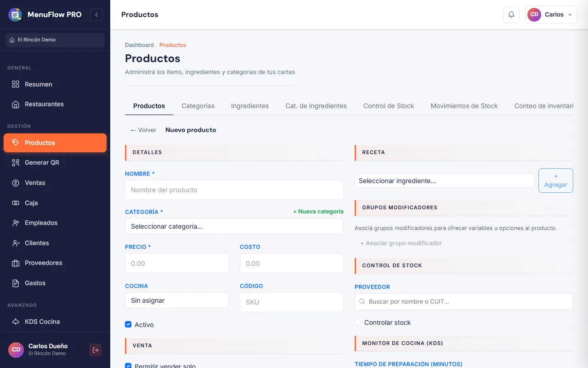Open the Cat. de Ingredientes tab
This screenshot has height=368, width=588.
click(316, 106)
